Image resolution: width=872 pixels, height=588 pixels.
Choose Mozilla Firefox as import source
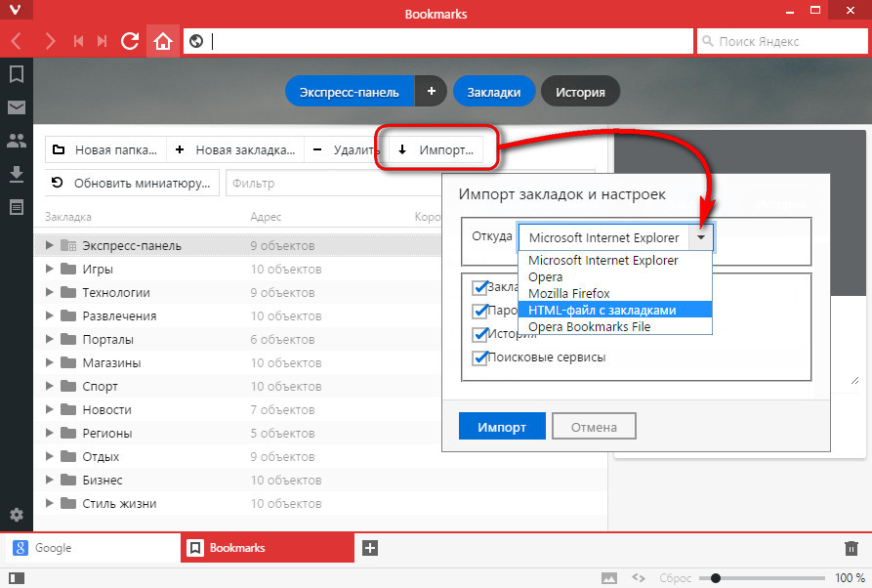click(615, 293)
